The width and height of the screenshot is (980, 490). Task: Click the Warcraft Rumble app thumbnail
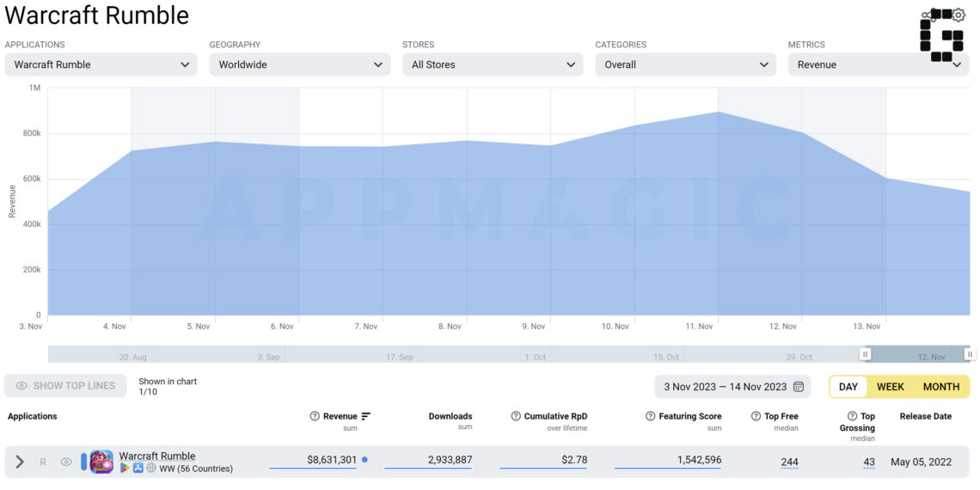101,462
